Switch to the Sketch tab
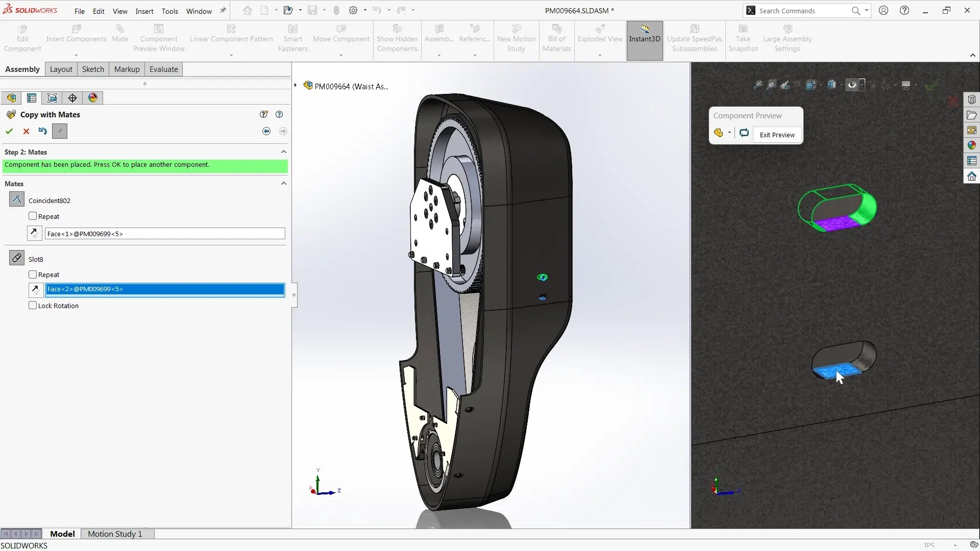Screen dimensions: 980x551 [x=93, y=69]
